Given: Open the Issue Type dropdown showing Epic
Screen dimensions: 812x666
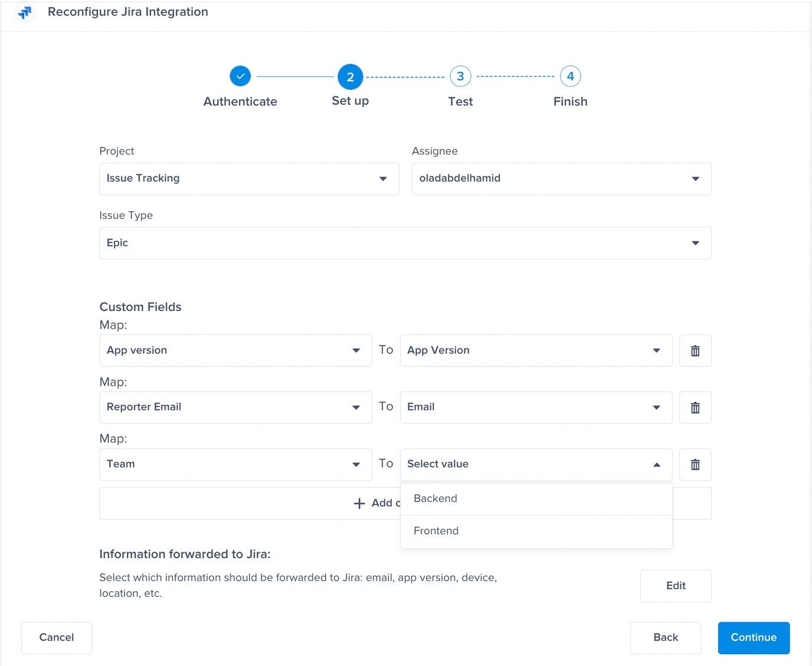Looking at the screenshot, I should coord(405,243).
